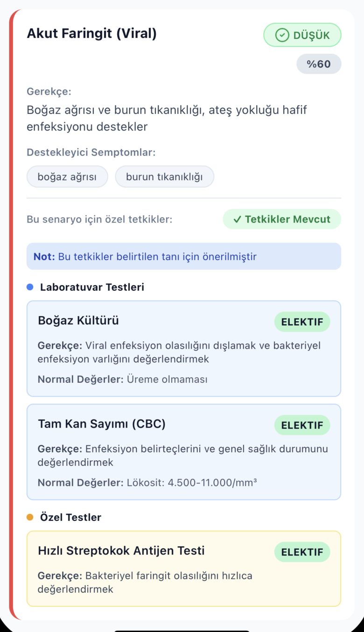The width and height of the screenshot is (364, 632).
Task: Click the ELEKTIF badge on Tam Kan Sayımı
Action: point(302,425)
